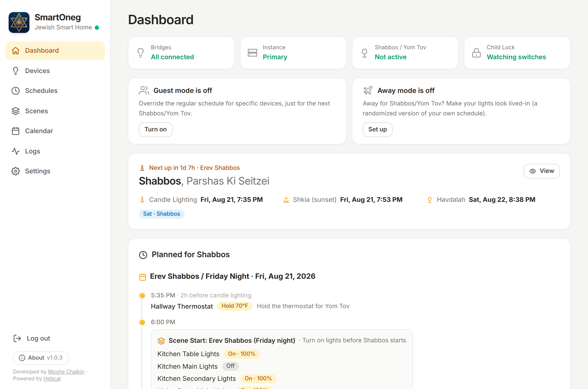Click the Dashboard home icon
Screen dimensions: 588x389
coord(16,51)
